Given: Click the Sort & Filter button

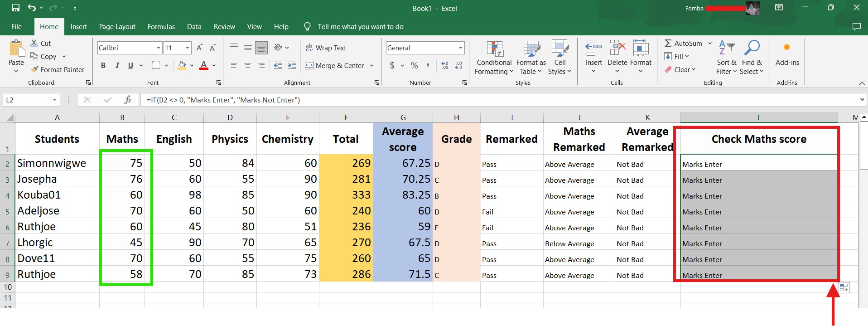Looking at the screenshot, I should [x=726, y=58].
